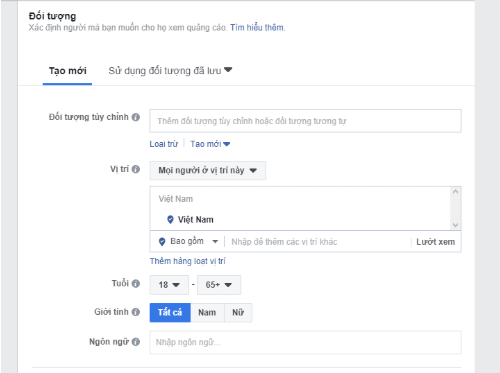Open minimum age 18 dropdown
The image size is (500, 373).
169,285
